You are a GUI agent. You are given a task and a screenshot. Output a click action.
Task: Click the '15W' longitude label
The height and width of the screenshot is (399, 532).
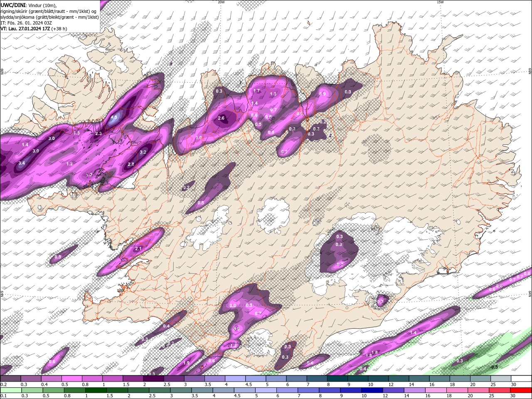(x=440, y=2)
